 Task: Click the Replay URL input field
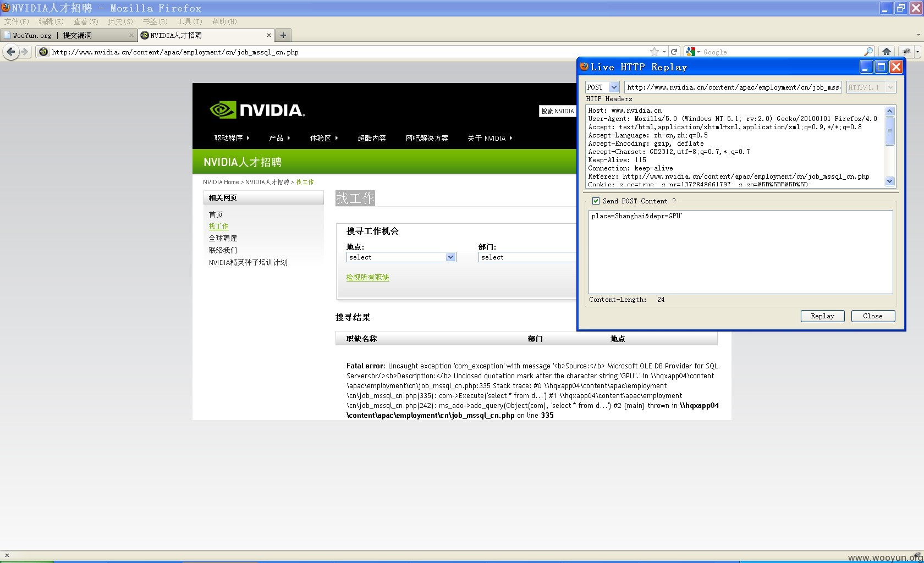pyautogui.click(x=733, y=87)
